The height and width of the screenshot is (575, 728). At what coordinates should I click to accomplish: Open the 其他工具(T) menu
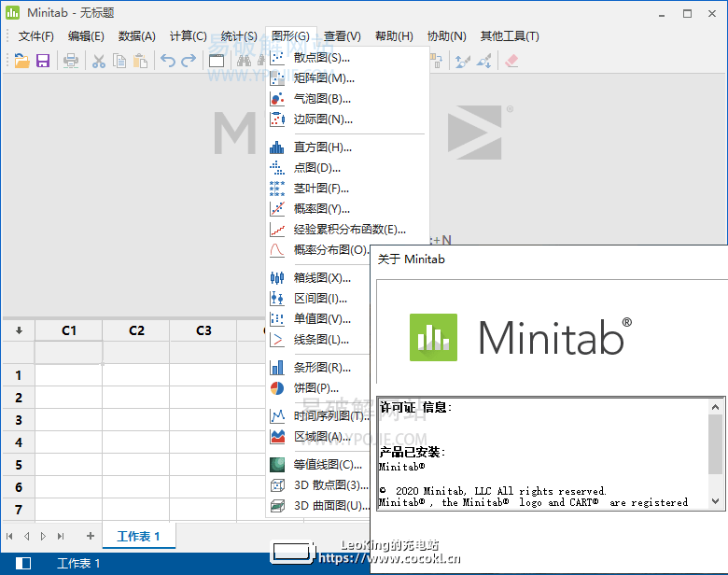coord(510,36)
